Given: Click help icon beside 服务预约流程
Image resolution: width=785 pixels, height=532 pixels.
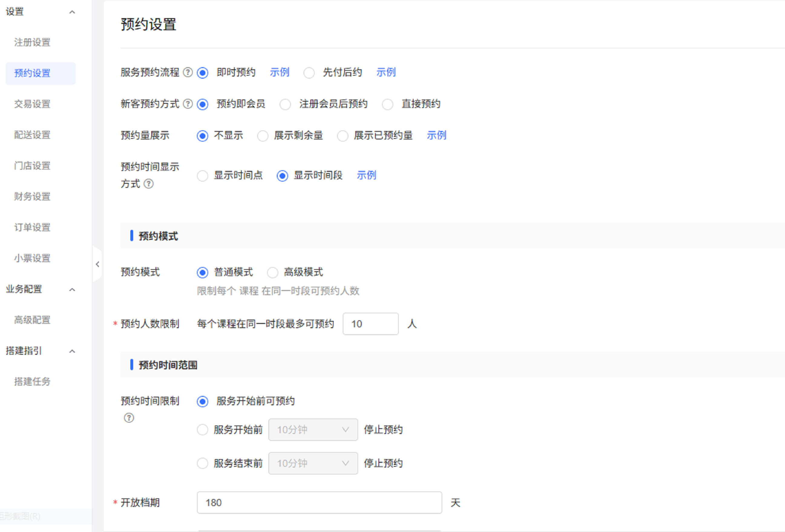Looking at the screenshot, I should (188, 72).
